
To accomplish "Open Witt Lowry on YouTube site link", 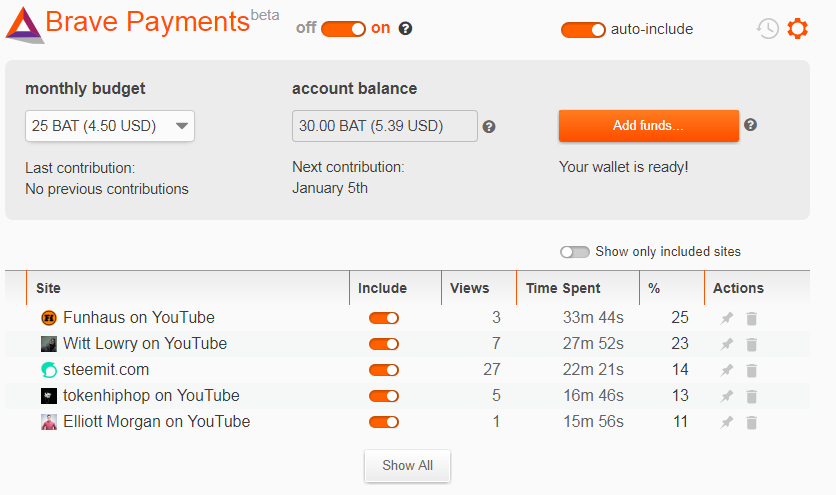I will 145,344.
